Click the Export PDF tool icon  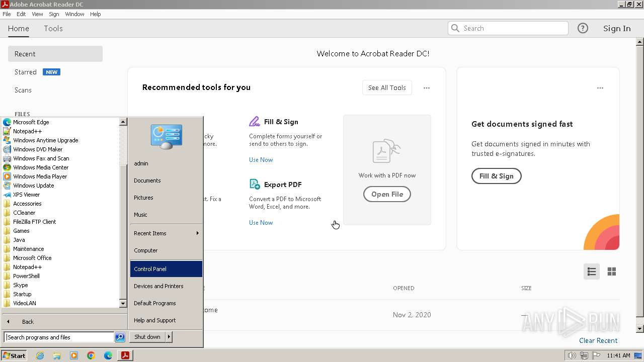[255, 185]
